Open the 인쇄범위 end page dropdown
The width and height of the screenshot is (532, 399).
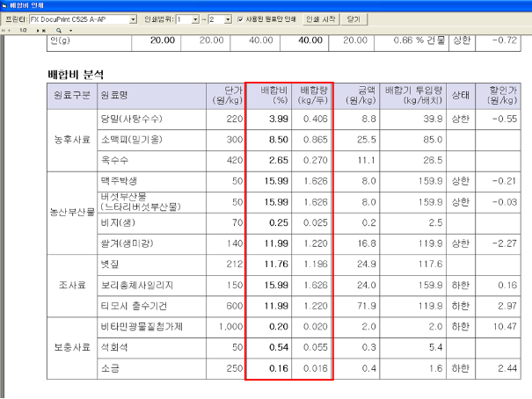229,19
